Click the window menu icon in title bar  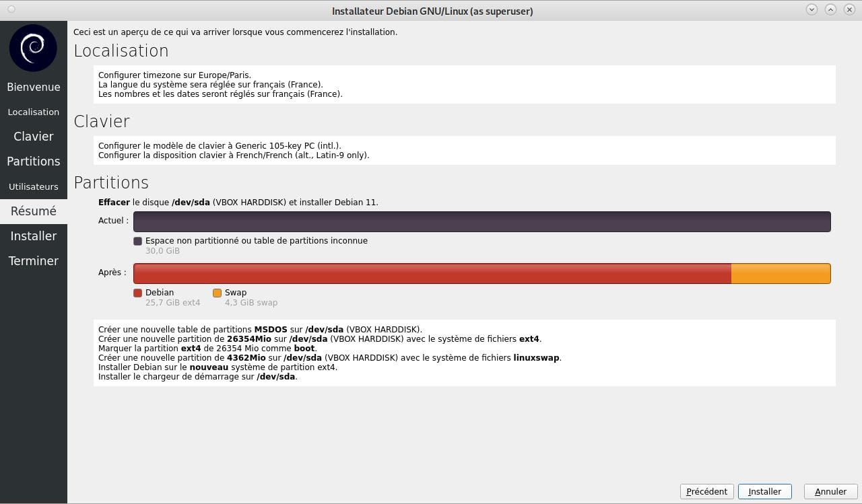pyautogui.click(x=11, y=10)
